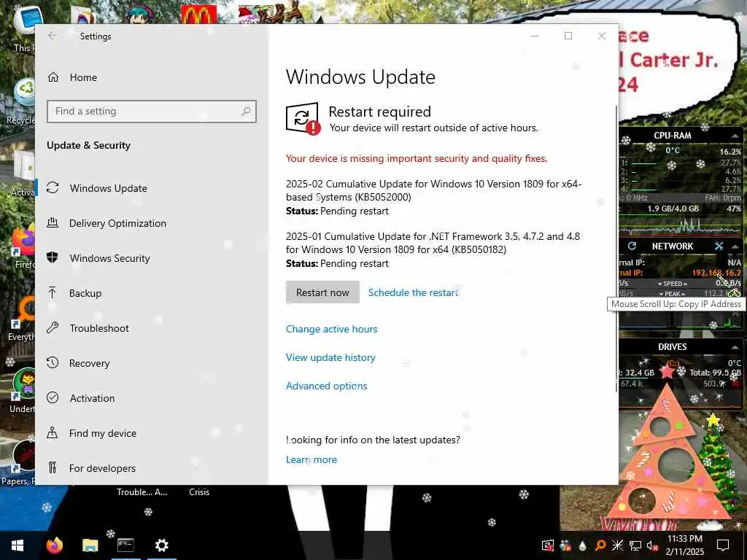The height and width of the screenshot is (560, 747).
Task: Open the Action Center notifications icon
Action: [x=723, y=545]
